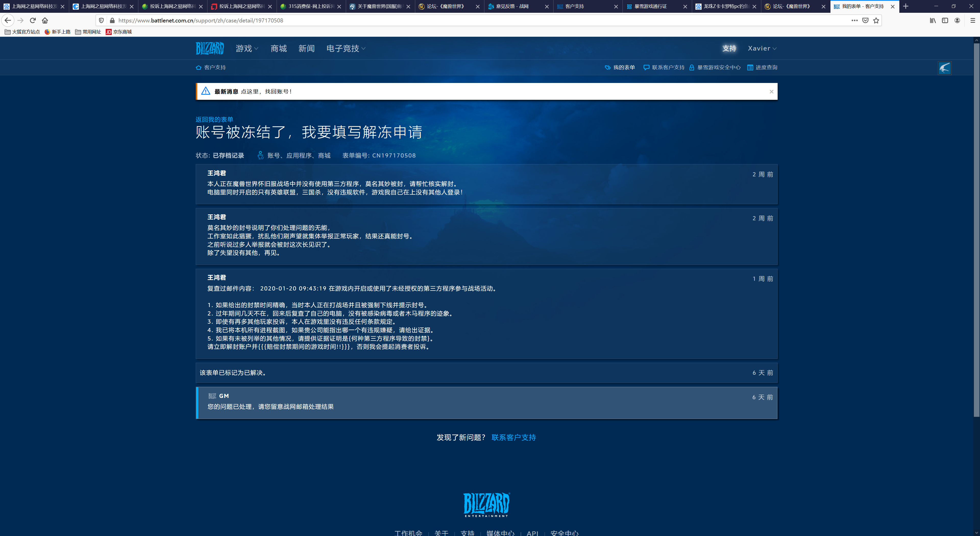Screen dimensions: 980x536
Task: Expand the Xavier account dropdown
Action: pyautogui.click(x=762, y=48)
